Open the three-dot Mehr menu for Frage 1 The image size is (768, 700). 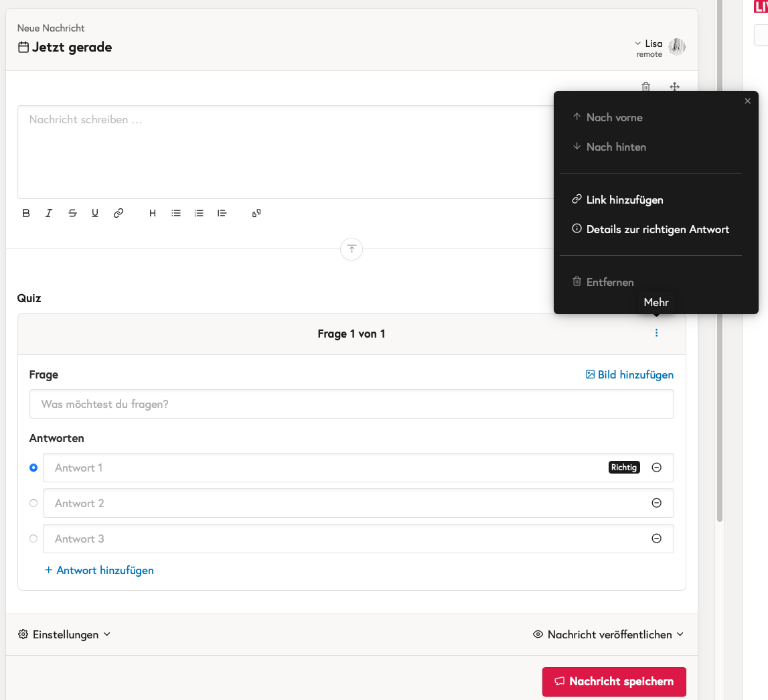click(x=656, y=333)
